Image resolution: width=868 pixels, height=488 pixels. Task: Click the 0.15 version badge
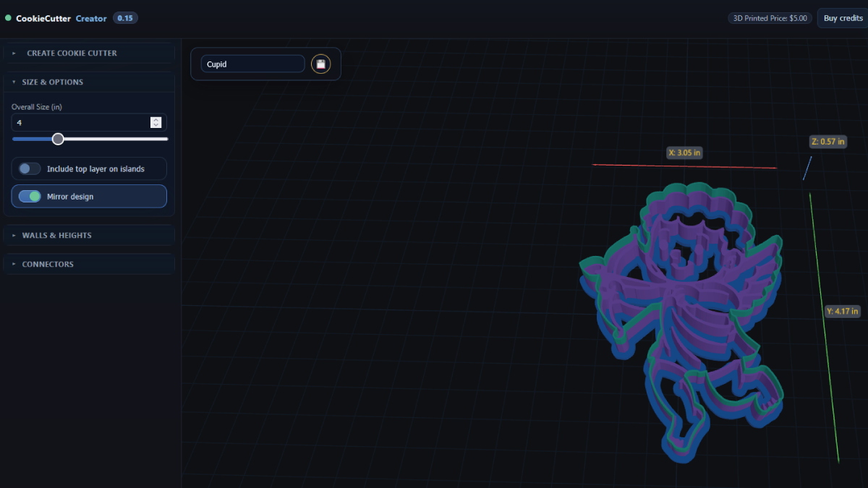(125, 18)
